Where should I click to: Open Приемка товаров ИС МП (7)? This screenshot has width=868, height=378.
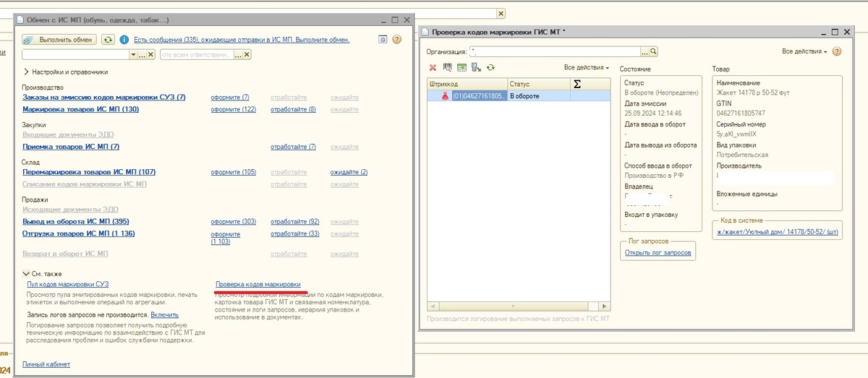point(71,147)
